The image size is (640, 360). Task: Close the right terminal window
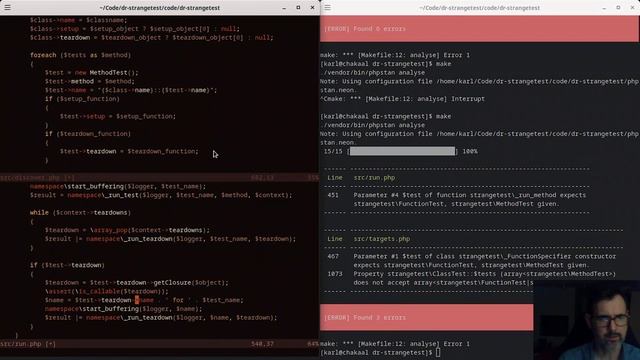633,7
